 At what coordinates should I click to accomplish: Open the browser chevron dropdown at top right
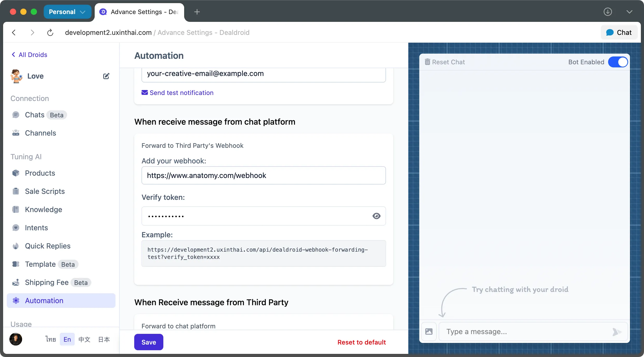click(630, 12)
